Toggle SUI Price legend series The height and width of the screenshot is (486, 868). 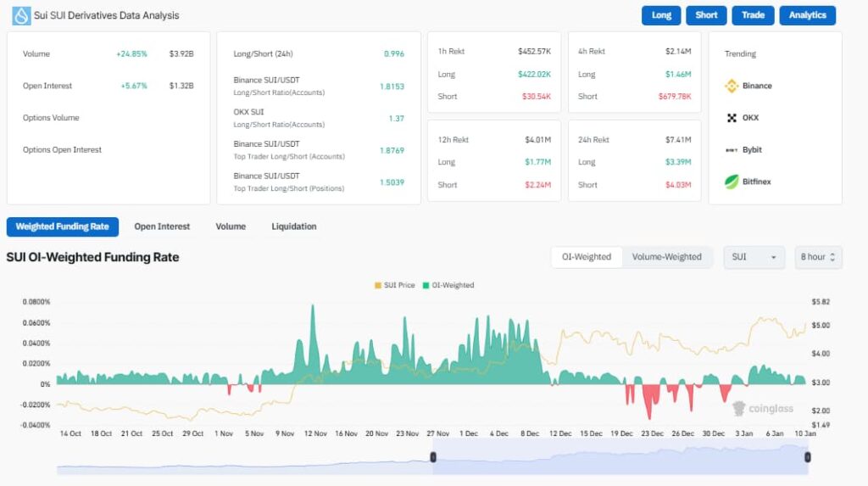tap(394, 285)
